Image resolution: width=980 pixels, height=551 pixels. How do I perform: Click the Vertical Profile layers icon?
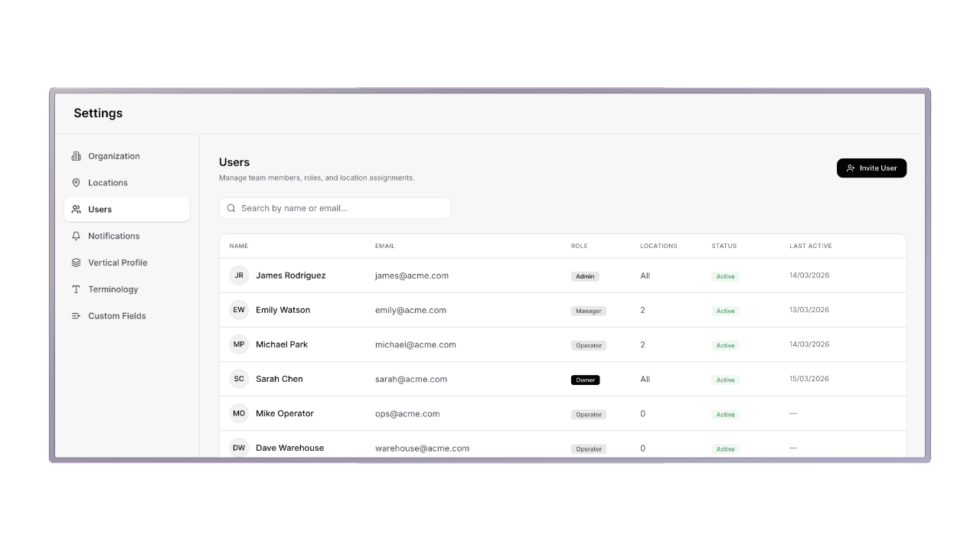(76, 262)
